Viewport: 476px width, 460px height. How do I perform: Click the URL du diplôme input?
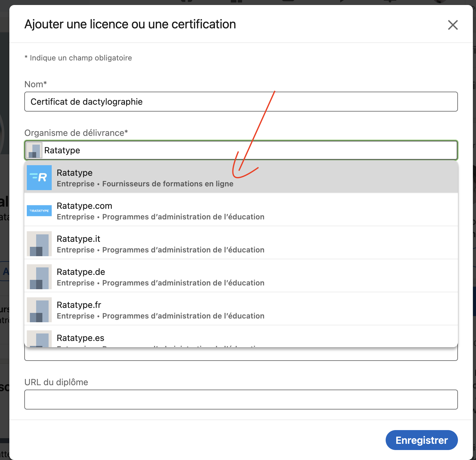pos(241,400)
